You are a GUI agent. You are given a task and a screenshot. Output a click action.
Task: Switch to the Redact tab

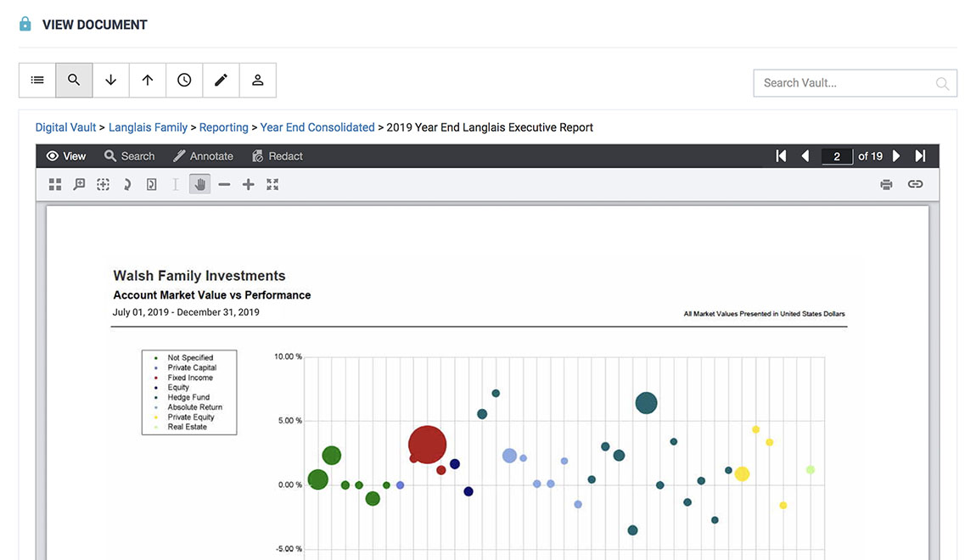click(278, 156)
